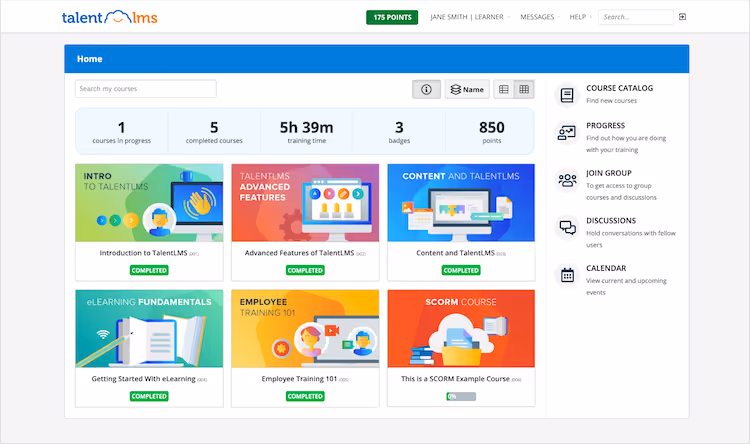Open Employee Training 101 thumbnail
This screenshot has height=444, width=750.
pos(305,329)
